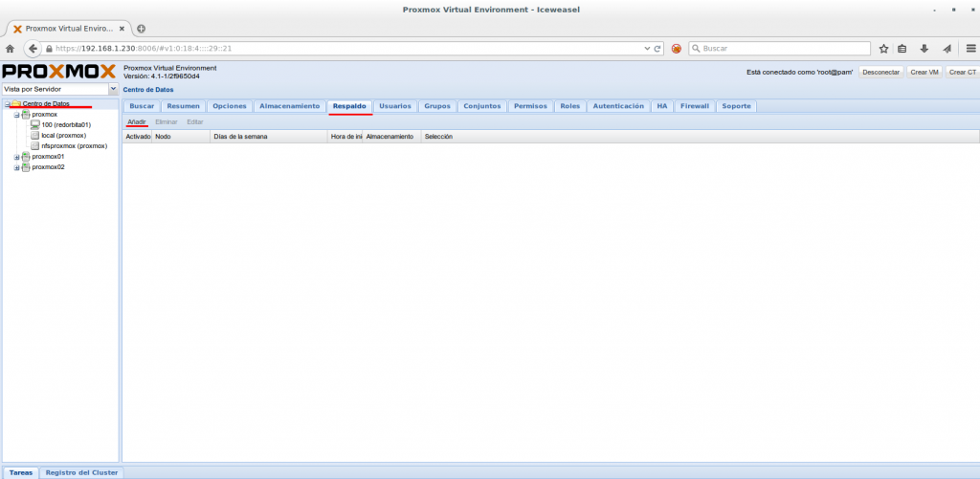Image resolution: width=980 pixels, height=479 pixels.
Task: Reload the page with the refresh icon
Action: click(x=658, y=48)
